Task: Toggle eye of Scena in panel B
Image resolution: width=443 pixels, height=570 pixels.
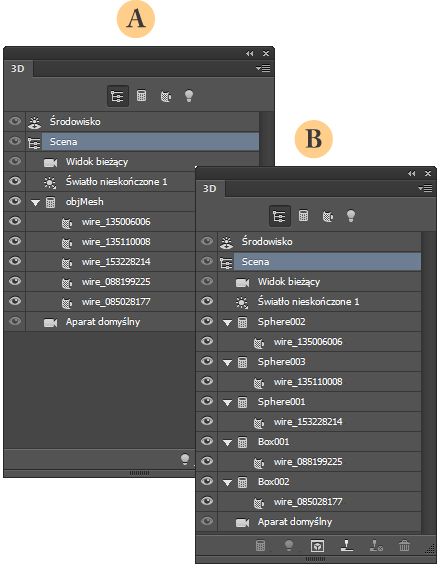Action: (x=207, y=261)
